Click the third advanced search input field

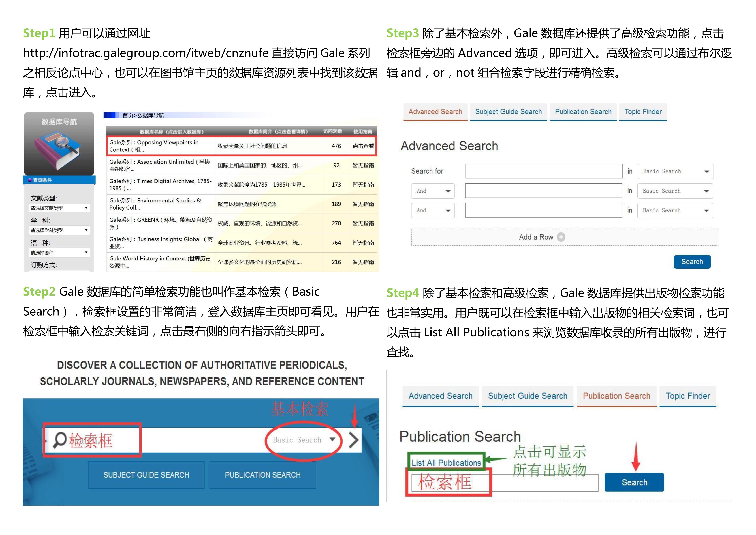tap(544, 210)
